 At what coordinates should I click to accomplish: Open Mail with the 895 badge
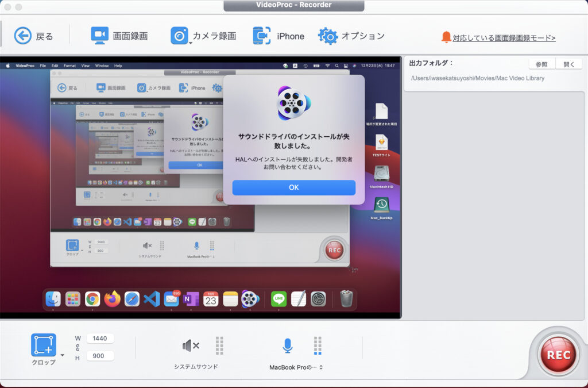click(171, 299)
